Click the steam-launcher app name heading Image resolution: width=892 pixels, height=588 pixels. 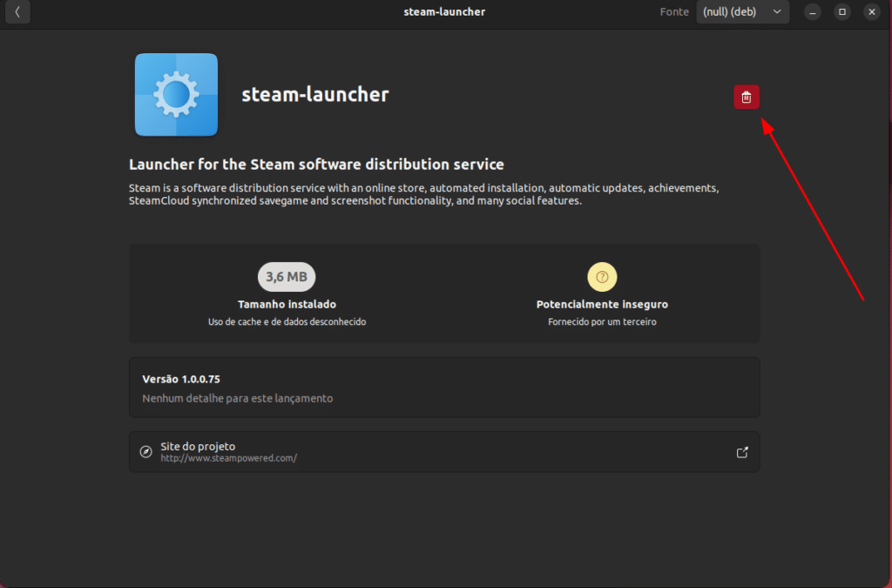[x=314, y=95]
